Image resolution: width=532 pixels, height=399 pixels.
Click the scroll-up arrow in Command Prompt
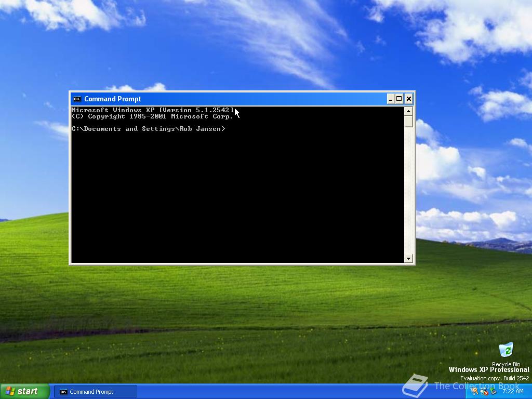click(x=408, y=111)
